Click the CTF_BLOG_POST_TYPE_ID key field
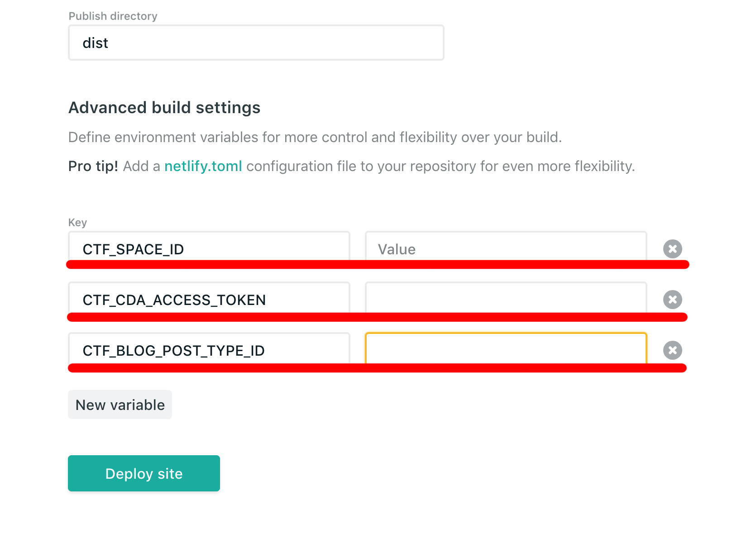756x543 pixels. point(208,350)
